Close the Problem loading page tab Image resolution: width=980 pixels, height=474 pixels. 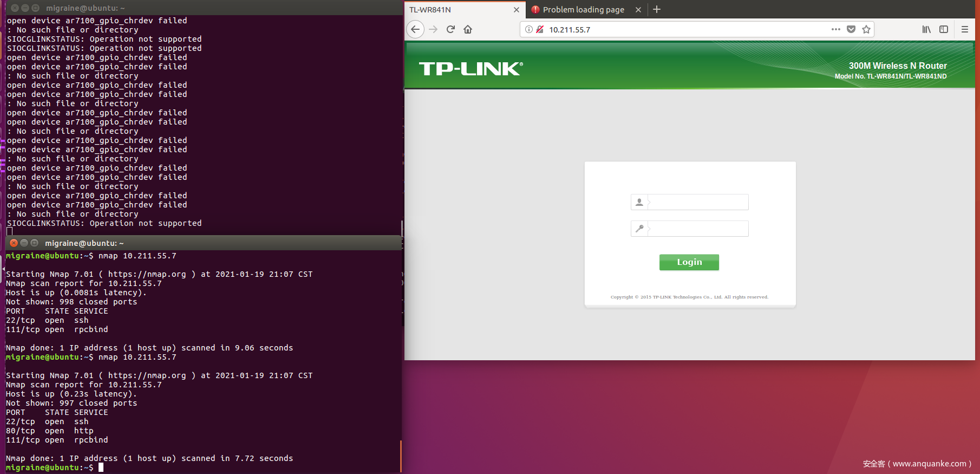point(638,10)
